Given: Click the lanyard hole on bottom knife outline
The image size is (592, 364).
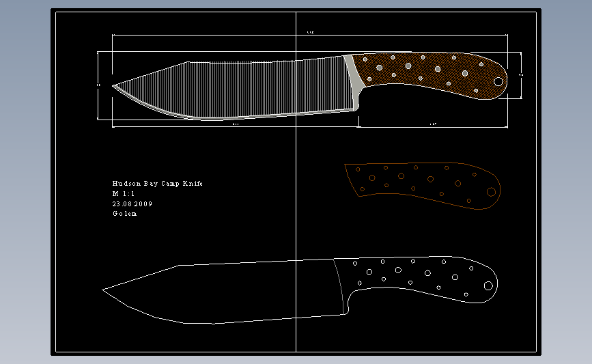Looking at the screenshot, I should point(488,285).
